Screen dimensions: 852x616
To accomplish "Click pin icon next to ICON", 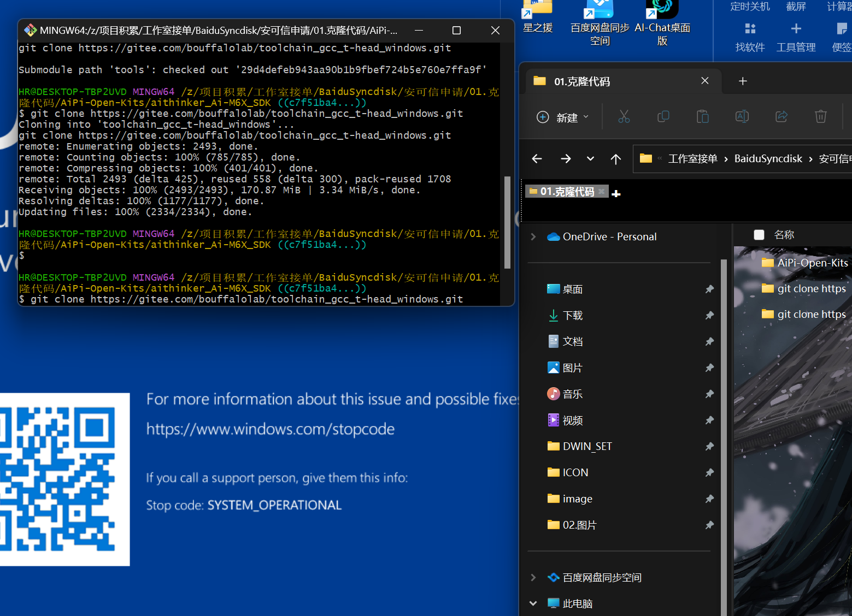I will 709,472.
